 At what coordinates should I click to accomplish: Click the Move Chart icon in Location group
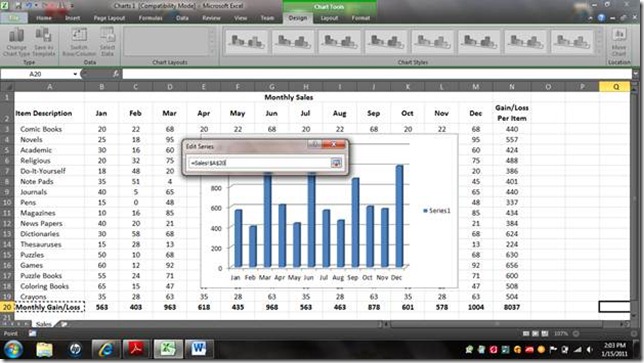coord(619,34)
